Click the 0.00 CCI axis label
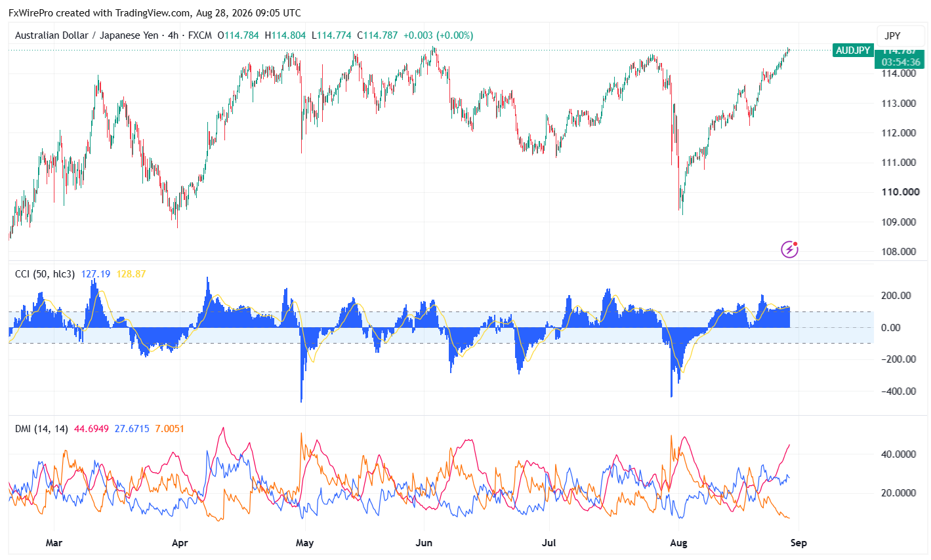931x560 pixels. coord(891,327)
